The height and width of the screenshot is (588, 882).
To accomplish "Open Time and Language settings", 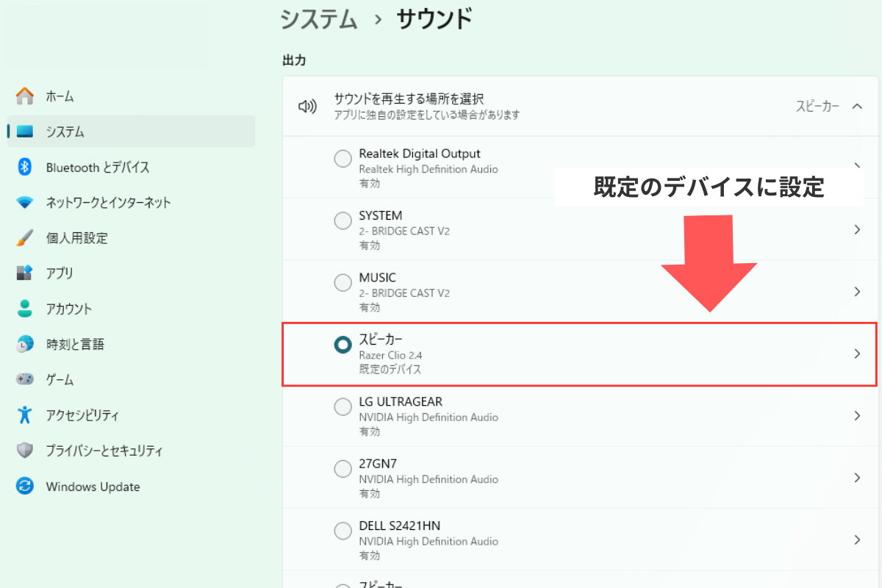I will [75, 344].
